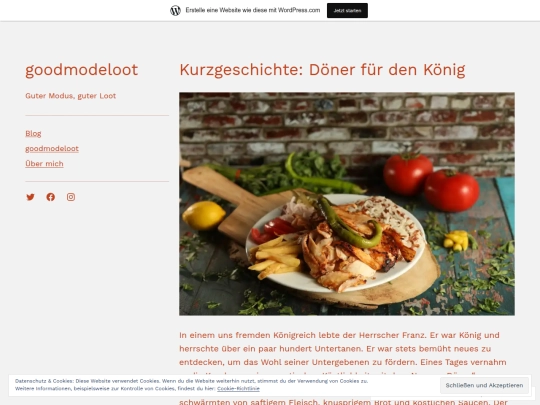
Task: Click the lemon in the featured photo
Action: pos(204,215)
